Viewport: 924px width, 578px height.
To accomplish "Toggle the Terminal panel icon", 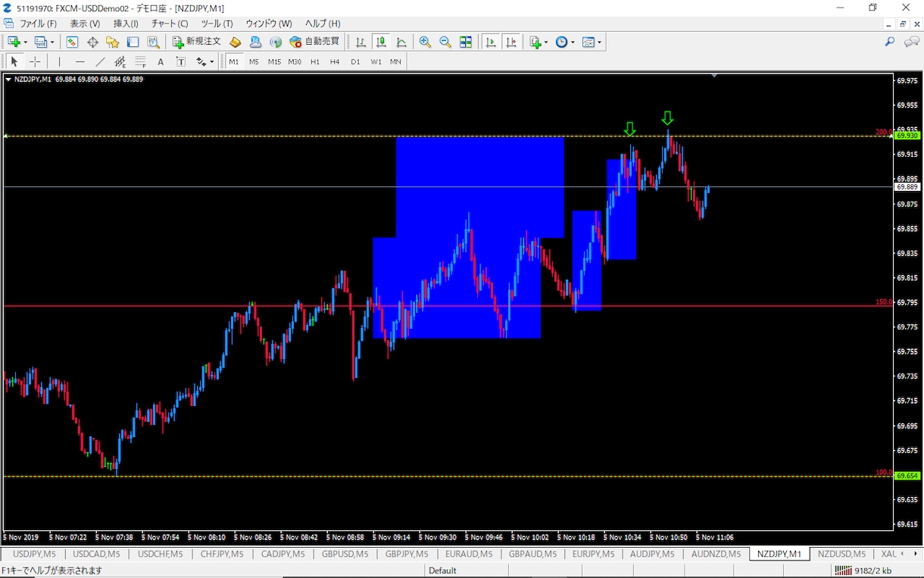I will click(x=133, y=42).
